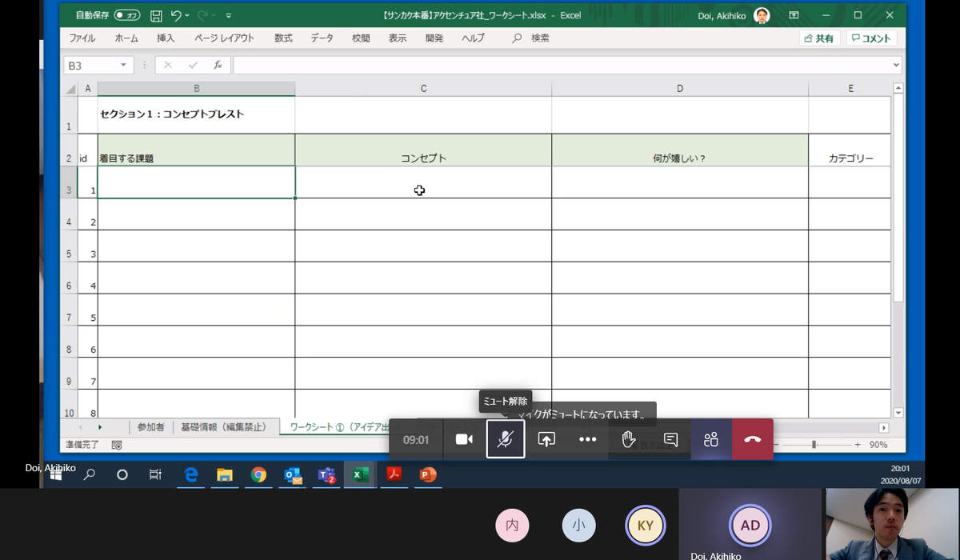Open the 挿入 ribbon tab
The height and width of the screenshot is (560, 960).
click(x=166, y=38)
